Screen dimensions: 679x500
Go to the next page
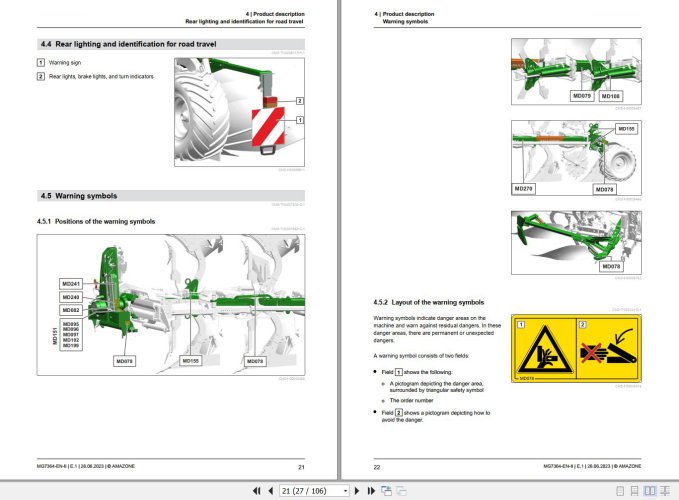point(357,490)
